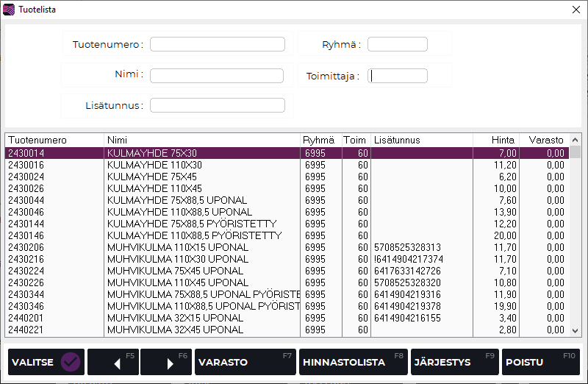The image size is (588, 384).
Task: Close the Tuotelista window
Action: tap(574, 10)
